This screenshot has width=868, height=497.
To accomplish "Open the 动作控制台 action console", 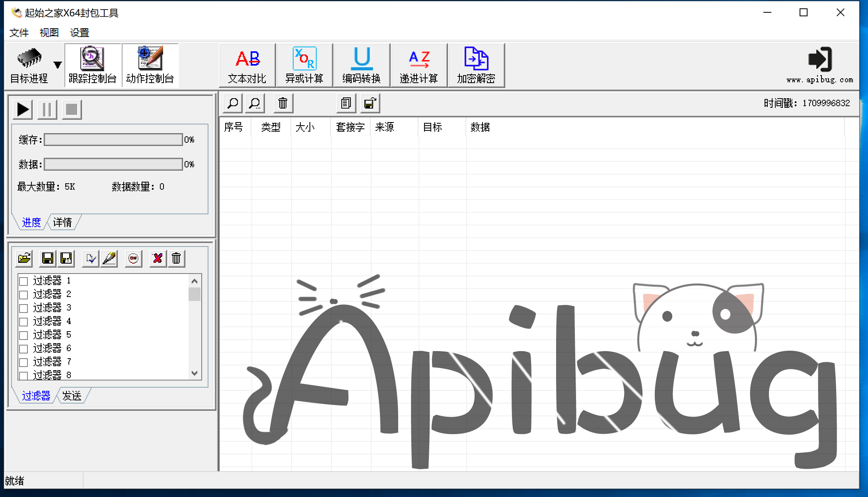I will click(x=150, y=65).
